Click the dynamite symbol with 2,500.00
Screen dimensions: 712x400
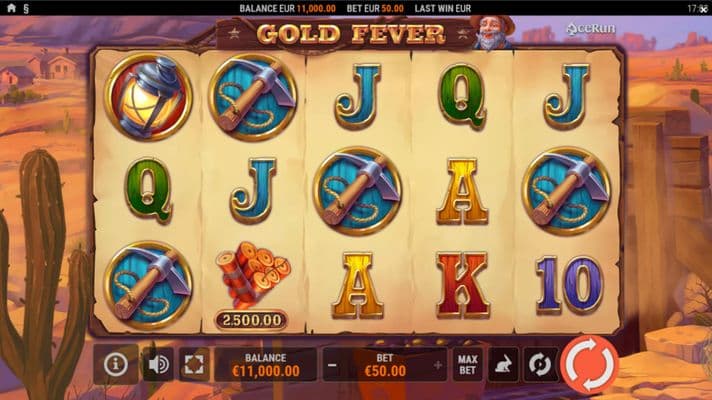coord(252,285)
